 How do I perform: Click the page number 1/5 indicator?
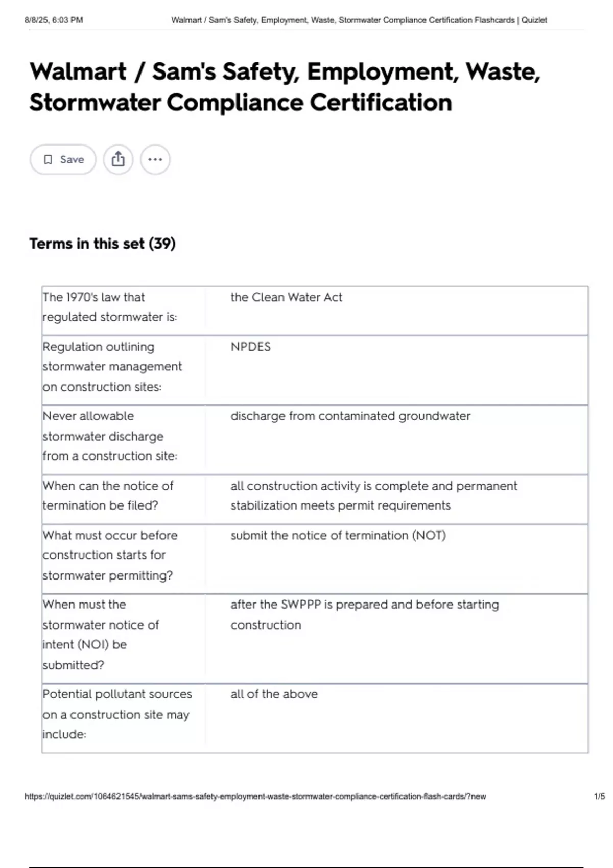(599, 797)
